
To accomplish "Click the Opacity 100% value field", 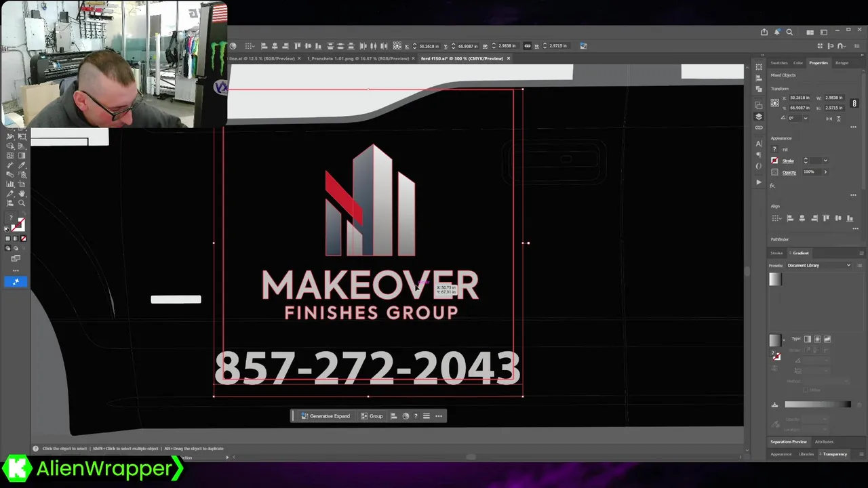I will (810, 172).
